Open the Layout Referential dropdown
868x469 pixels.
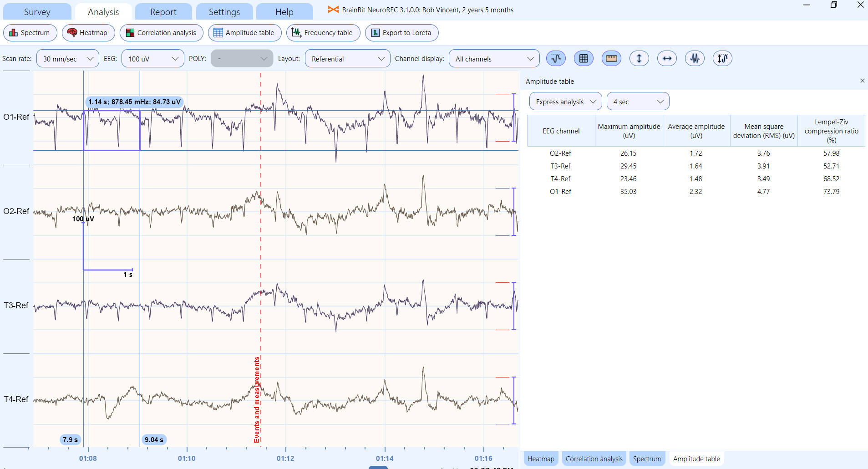pos(347,59)
